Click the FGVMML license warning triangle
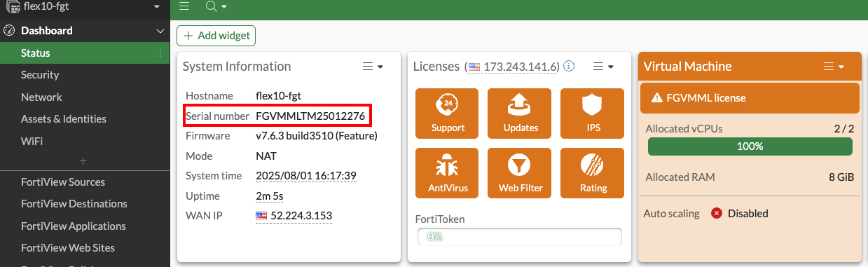This screenshot has width=868, height=267. (657, 98)
